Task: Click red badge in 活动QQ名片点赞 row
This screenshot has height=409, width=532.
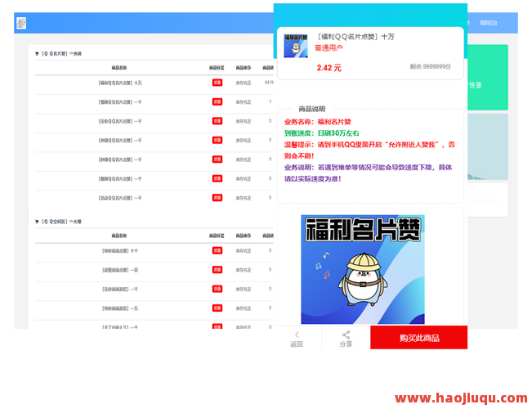Action: [x=217, y=198]
